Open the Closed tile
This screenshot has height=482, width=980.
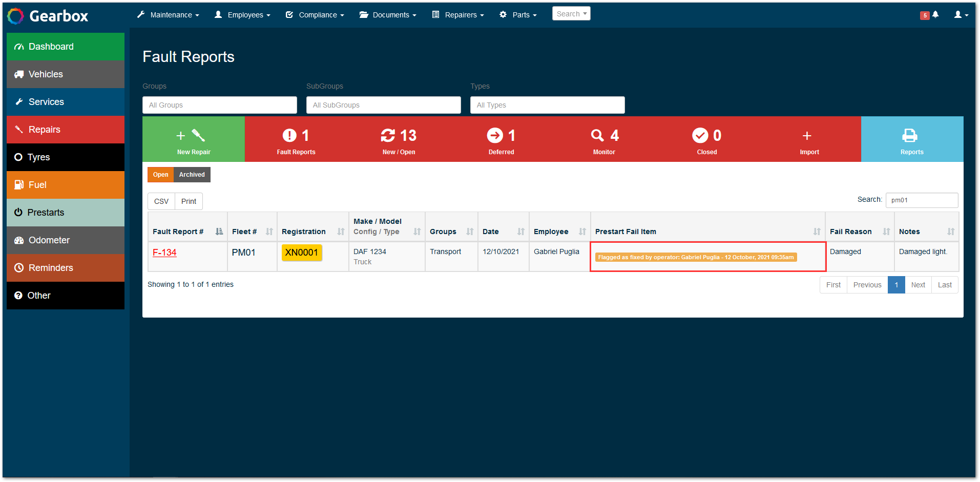707,139
